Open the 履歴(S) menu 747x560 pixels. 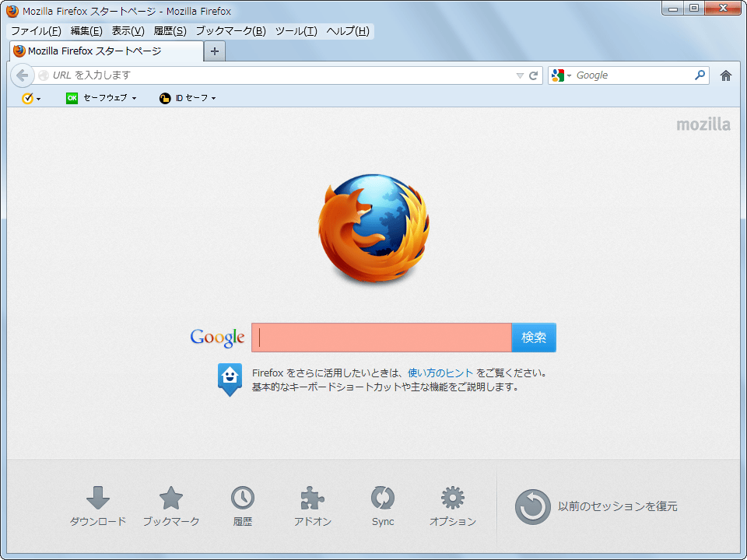(x=170, y=31)
